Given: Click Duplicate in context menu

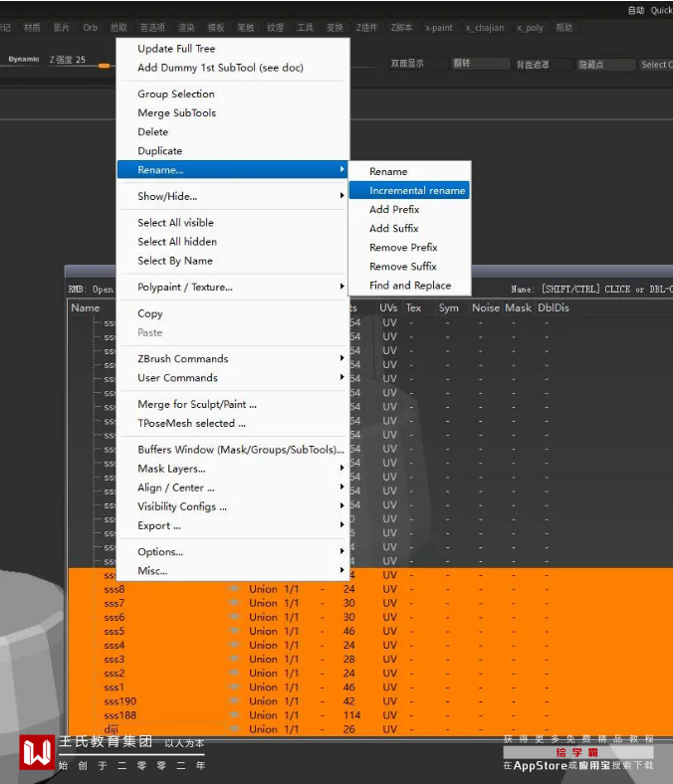Looking at the screenshot, I should pyautogui.click(x=232, y=151).
